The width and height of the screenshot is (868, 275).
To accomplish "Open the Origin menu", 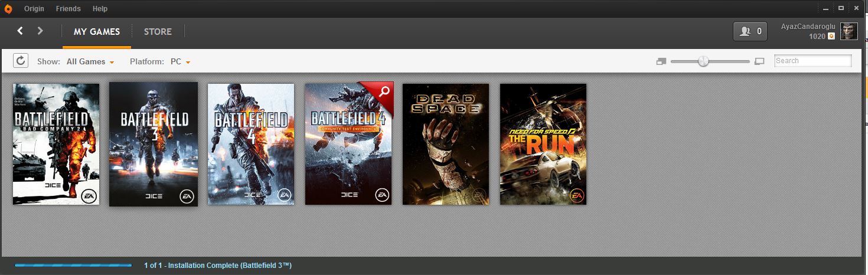I will [34, 9].
